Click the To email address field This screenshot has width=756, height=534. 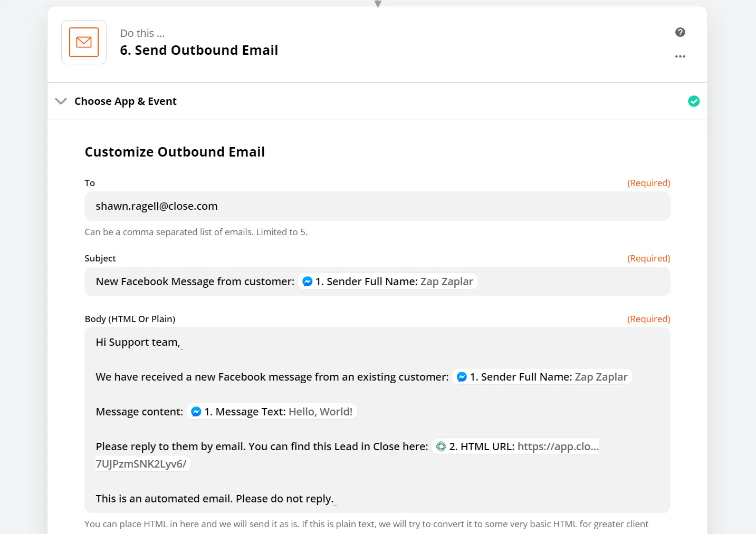[377, 206]
